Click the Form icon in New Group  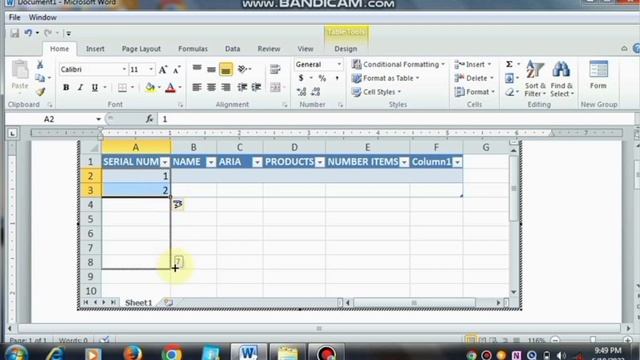[598, 75]
